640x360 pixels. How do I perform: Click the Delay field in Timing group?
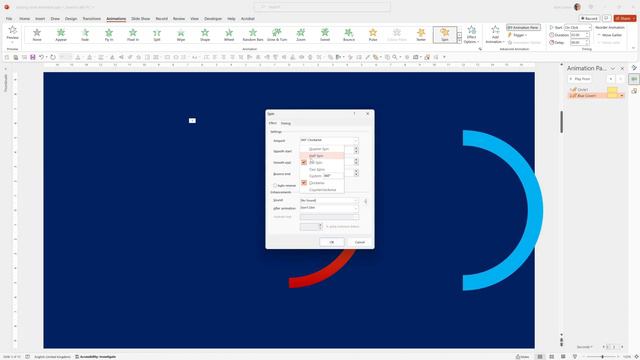click(579, 42)
